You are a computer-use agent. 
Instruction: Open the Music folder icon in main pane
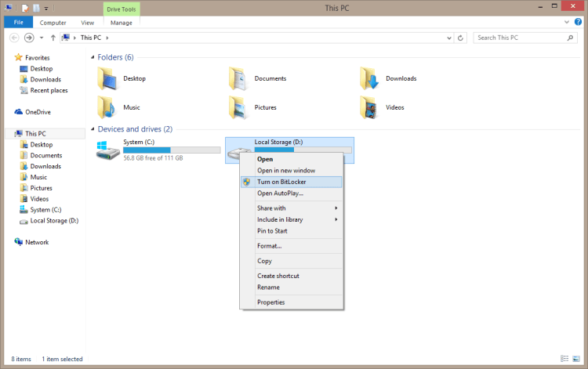click(x=108, y=107)
